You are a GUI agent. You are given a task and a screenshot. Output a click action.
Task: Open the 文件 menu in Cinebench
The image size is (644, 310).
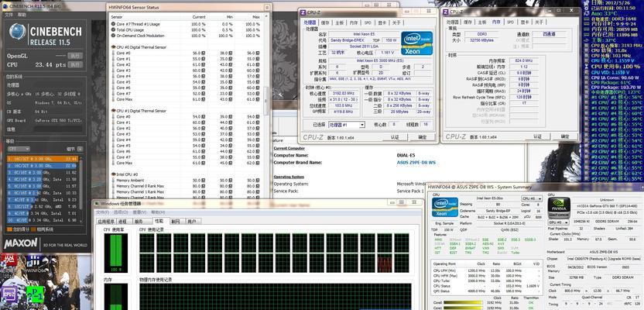[9, 15]
